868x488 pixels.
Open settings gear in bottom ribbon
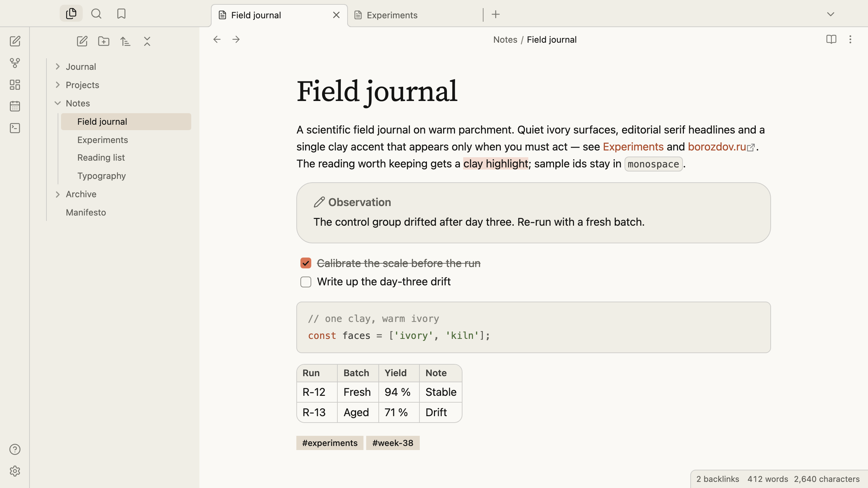[15, 471]
